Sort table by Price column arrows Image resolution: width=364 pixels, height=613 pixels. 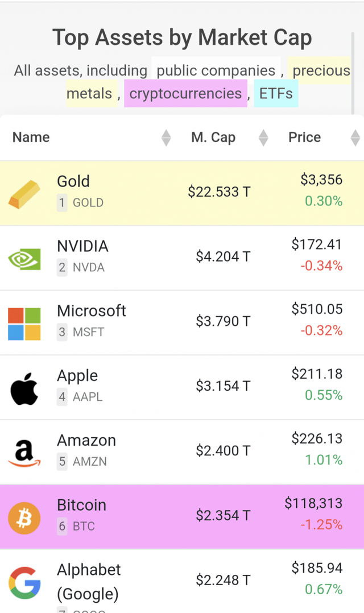(x=355, y=138)
